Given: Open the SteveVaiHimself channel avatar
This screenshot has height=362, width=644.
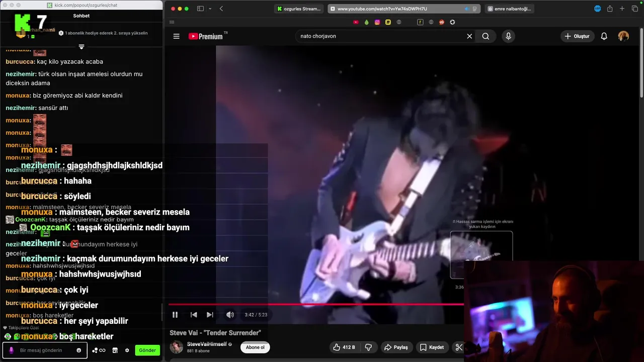Looking at the screenshot, I should point(176,347).
